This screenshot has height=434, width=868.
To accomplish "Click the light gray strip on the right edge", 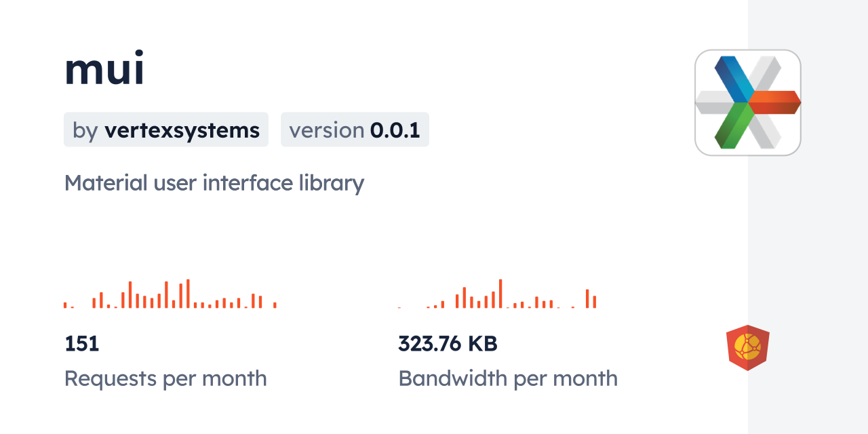I will (x=808, y=217).
